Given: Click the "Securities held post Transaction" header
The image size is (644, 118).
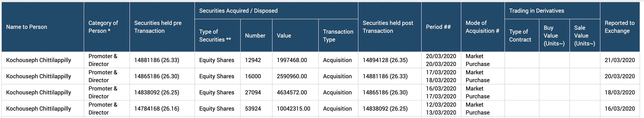Looking at the screenshot, I should (x=388, y=27).
